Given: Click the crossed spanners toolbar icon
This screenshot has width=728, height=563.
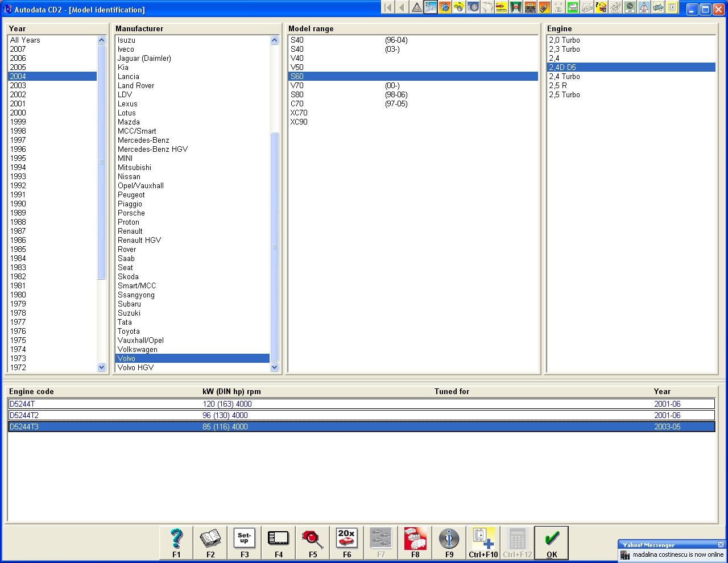Looking at the screenshot, I should tap(431, 7).
